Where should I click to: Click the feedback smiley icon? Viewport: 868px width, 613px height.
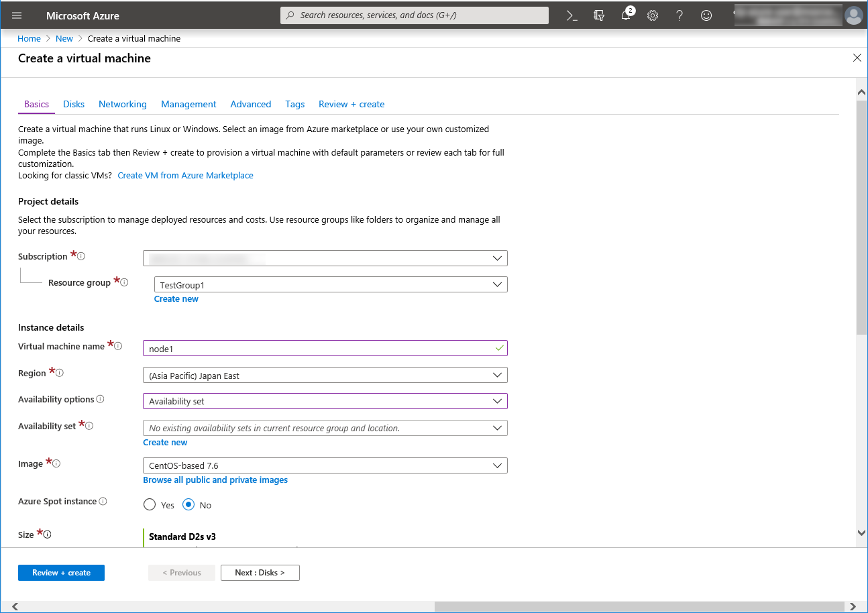706,15
